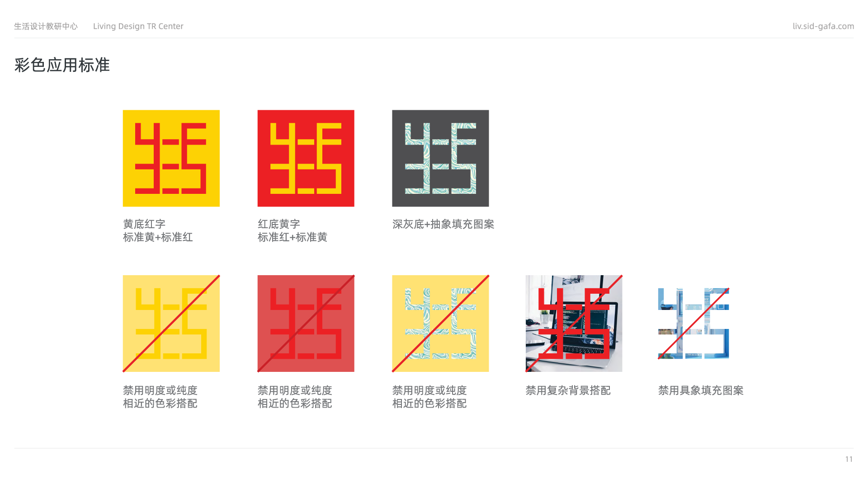Click the 红底黄字 caption text
This screenshot has width=868, height=488.
[279, 224]
